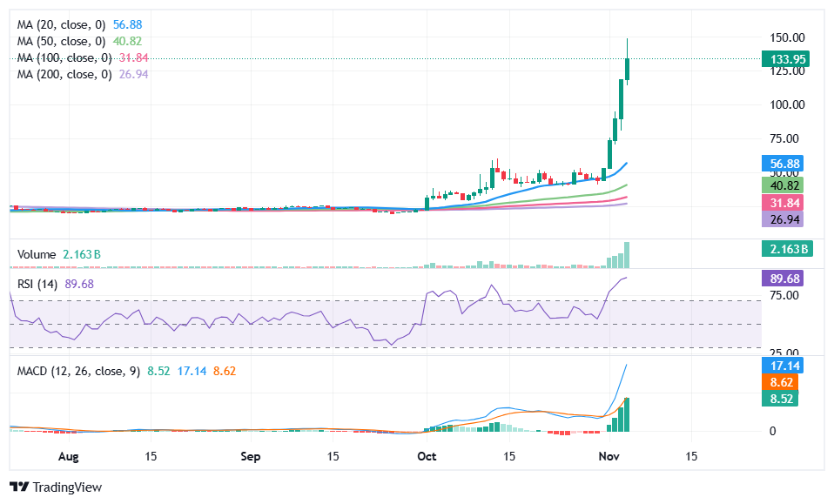Click the purple 89.68 RSI value tag
This screenshot has width=834, height=504.
781,279
